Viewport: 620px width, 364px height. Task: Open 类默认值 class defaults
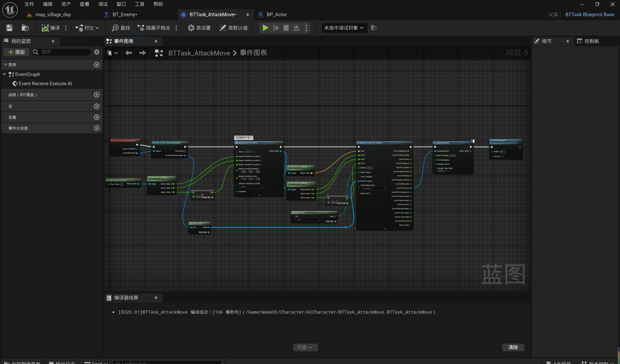click(x=233, y=28)
